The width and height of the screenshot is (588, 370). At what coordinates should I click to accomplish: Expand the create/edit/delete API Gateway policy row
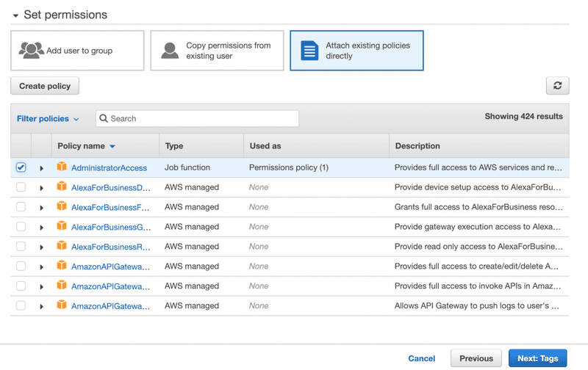[42, 267]
